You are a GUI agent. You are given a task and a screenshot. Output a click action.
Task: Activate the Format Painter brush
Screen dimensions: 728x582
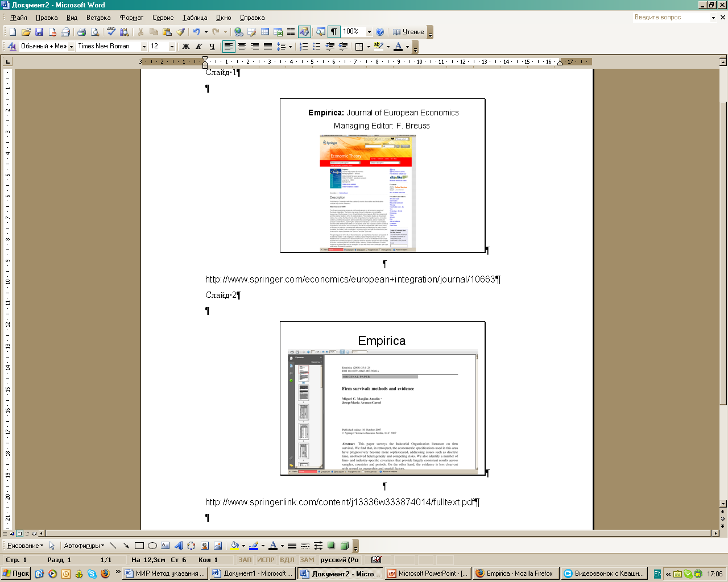tap(180, 32)
